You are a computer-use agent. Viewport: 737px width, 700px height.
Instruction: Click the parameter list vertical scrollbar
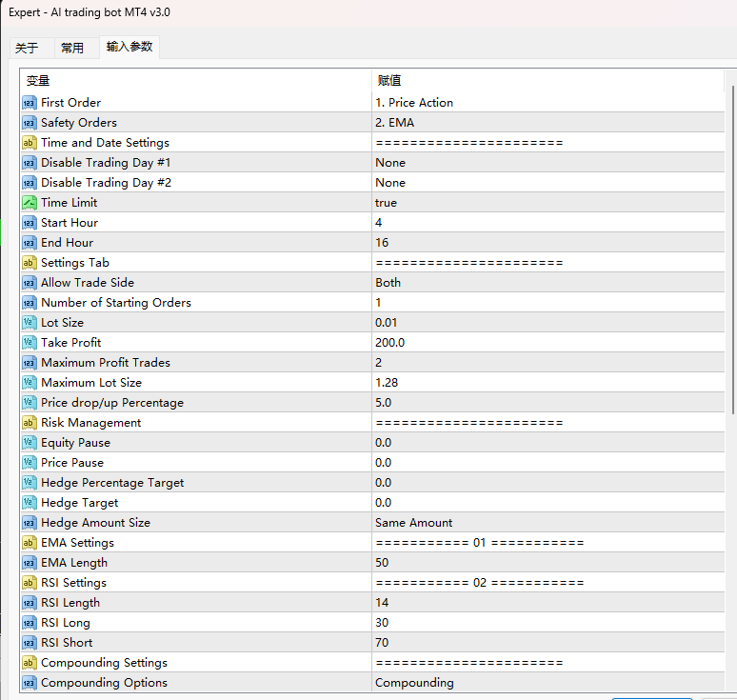(x=732, y=250)
